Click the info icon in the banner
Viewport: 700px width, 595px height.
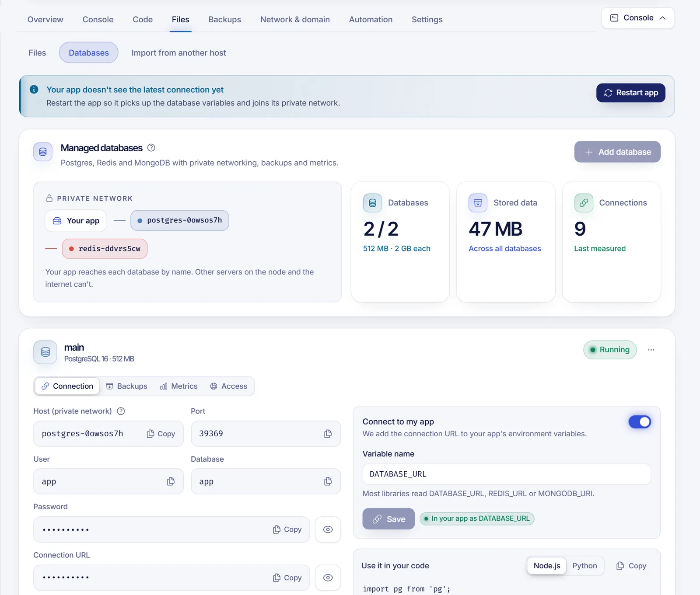[34, 89]
